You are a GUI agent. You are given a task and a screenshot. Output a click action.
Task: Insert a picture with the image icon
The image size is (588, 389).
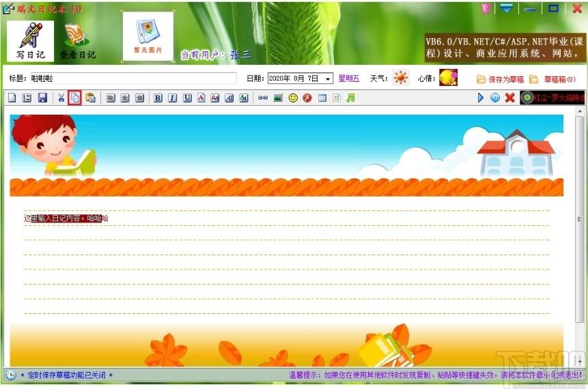pyautogui.click(x=278, y=98)
